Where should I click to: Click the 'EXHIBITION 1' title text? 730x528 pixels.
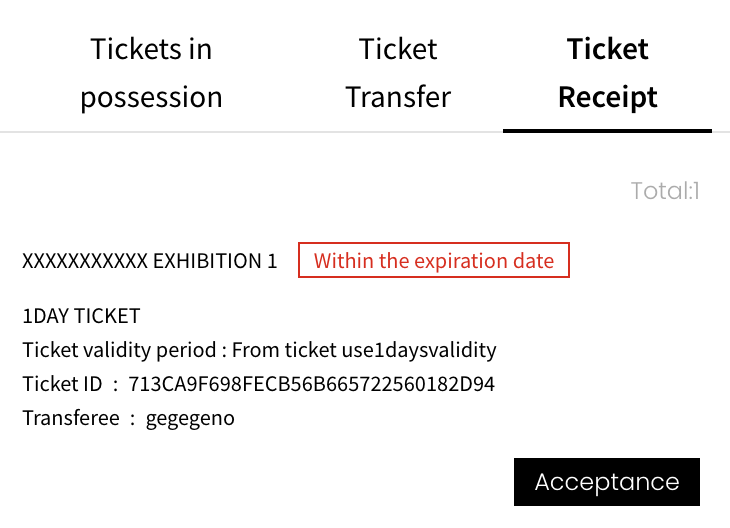tap(214, 262)
